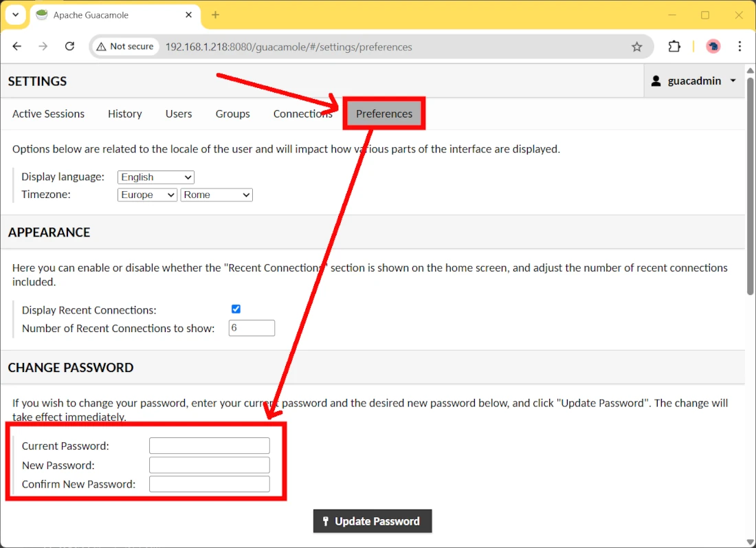The width and height of the screenshot is (756, 548).
Task: Bookmark page with the star icon
Action: tap(636, 47)
